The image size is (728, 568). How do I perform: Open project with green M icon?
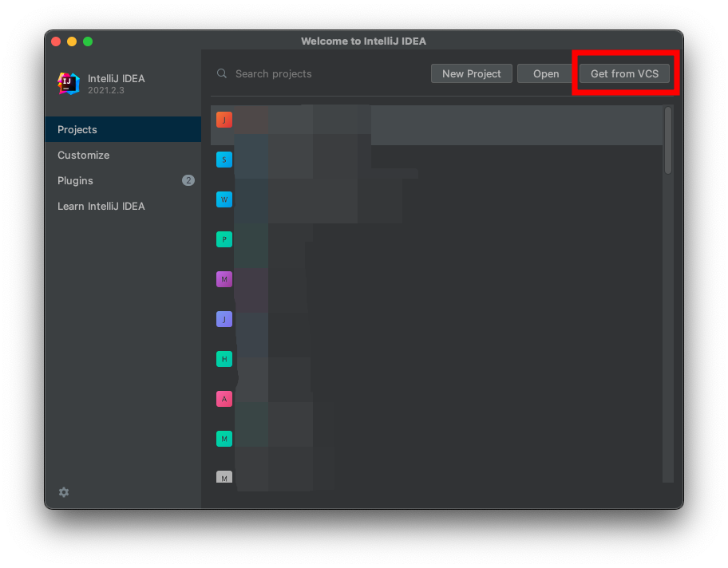(x=224, y=439)
